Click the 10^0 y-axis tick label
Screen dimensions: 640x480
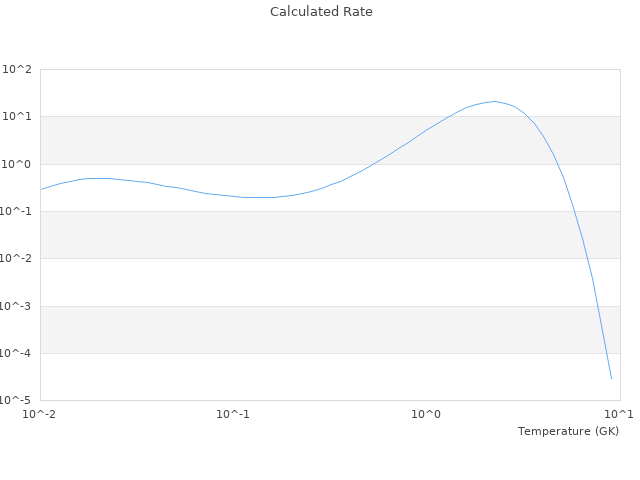18,164
